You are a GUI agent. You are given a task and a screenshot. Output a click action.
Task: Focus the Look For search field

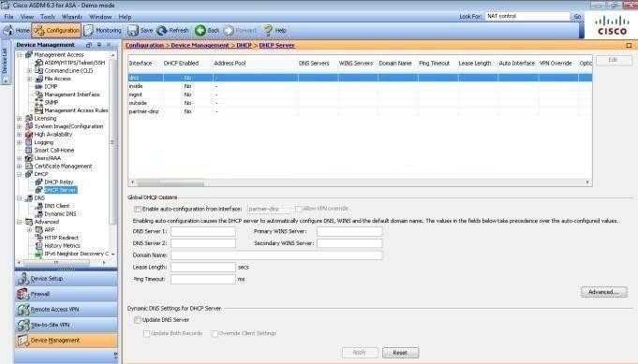(x=527, y=16)
